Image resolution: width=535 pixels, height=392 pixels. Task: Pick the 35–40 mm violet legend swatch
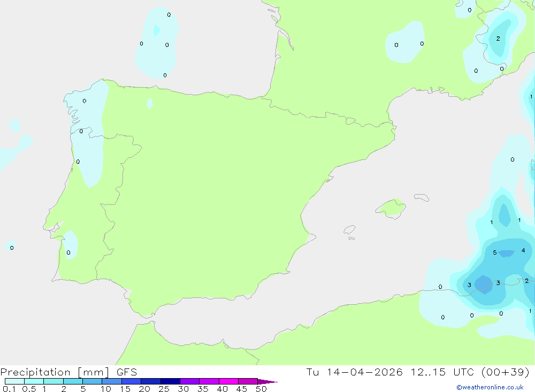click(x=209, y=381)
